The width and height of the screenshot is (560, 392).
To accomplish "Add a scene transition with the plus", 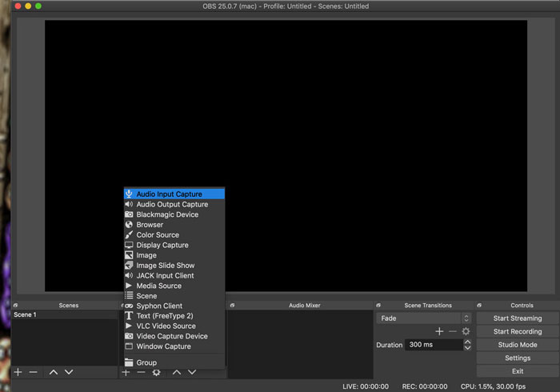I will 439,331.
